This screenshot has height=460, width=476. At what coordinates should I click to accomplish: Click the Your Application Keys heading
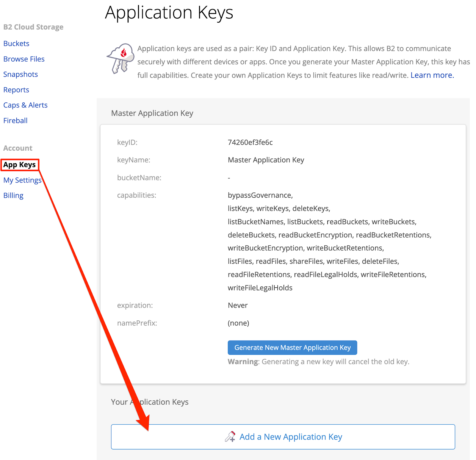click(150, 402)
